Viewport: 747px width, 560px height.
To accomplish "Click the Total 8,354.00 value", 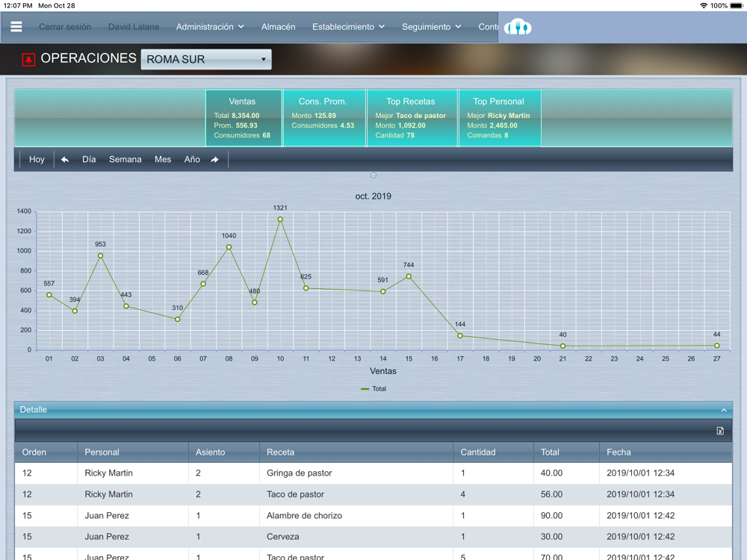I will [x=237, y=116].
